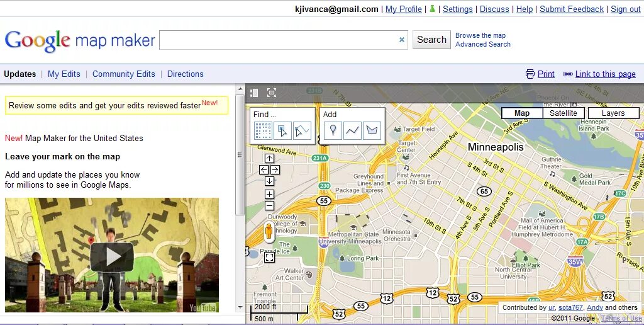This screenshot has width=644, height=325.
Task: Pick up the Street View pegman
Action: tap(269, 232)
